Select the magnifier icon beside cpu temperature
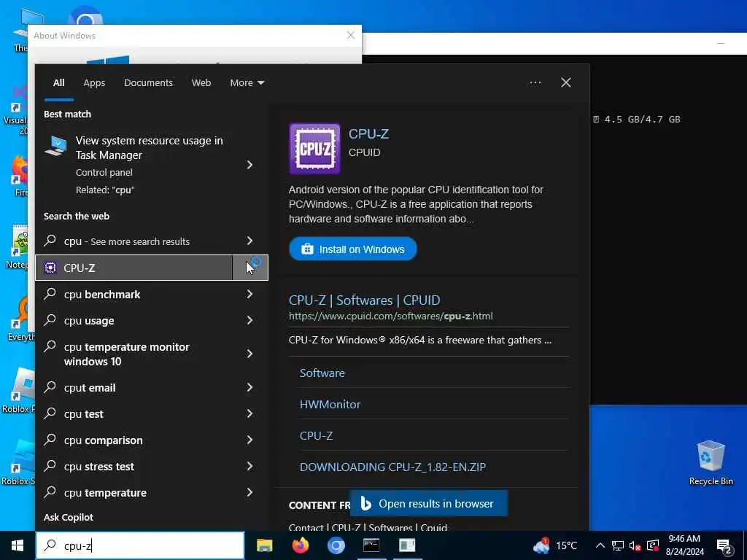The width and height of the screenshot is (747, 560). point(50,492)
